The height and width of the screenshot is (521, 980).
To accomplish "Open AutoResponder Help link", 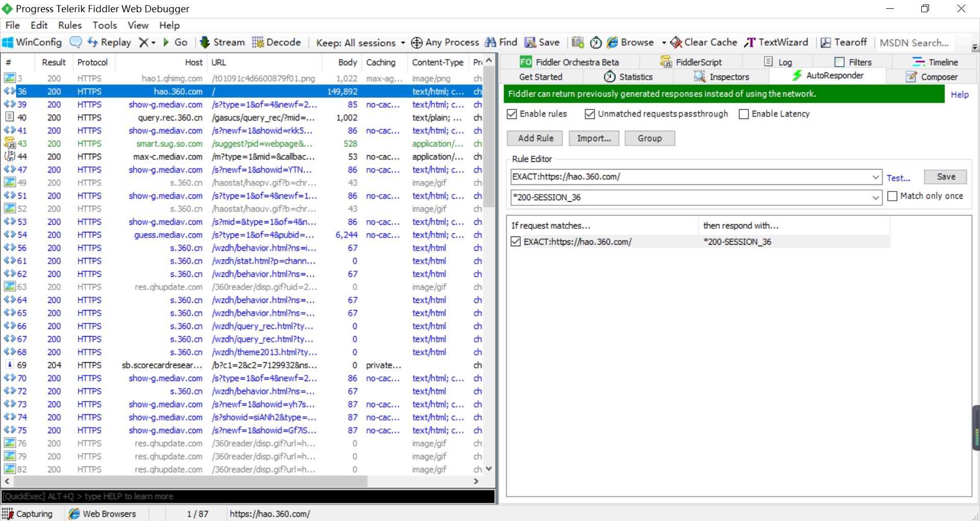I will click(959, 94).
